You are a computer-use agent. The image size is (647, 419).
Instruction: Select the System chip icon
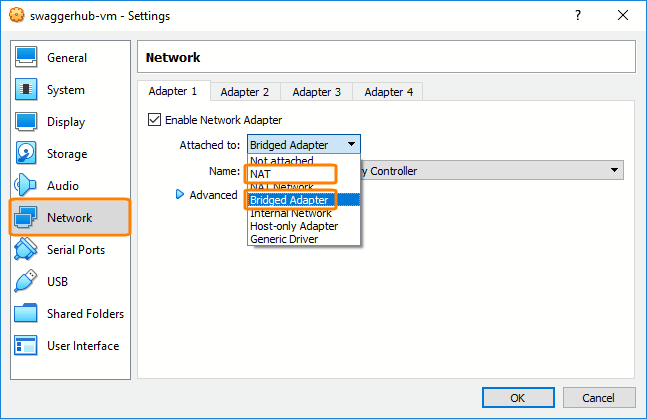point(27,90)
